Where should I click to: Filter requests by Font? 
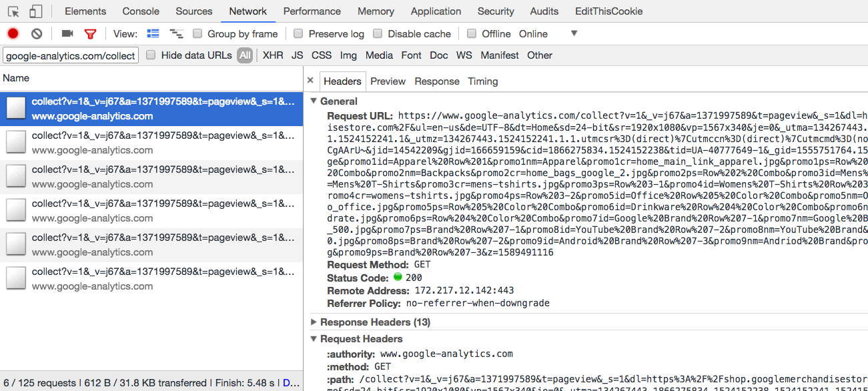[411, 55]
